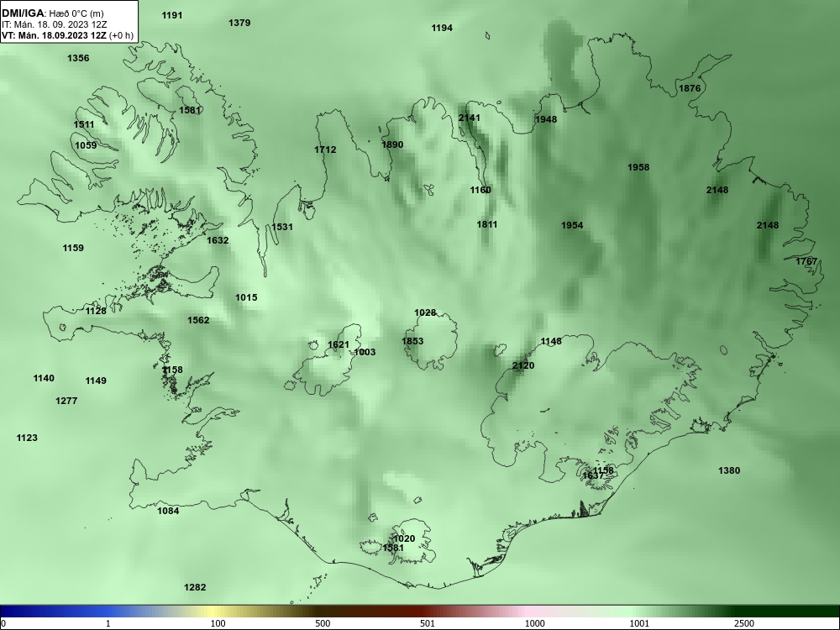The image size is (840, 630).
Task: Select the map value 1148
Action: pos(551,342)
